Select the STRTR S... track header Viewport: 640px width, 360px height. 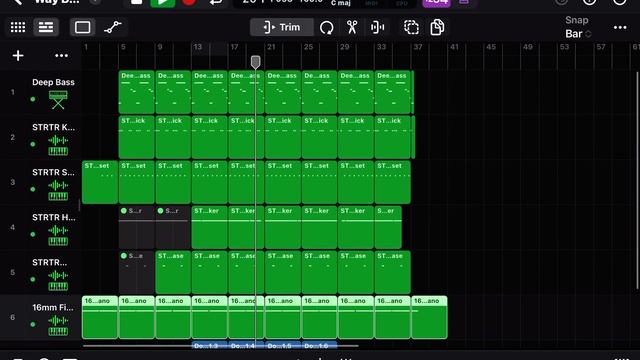tap(41, 182)
